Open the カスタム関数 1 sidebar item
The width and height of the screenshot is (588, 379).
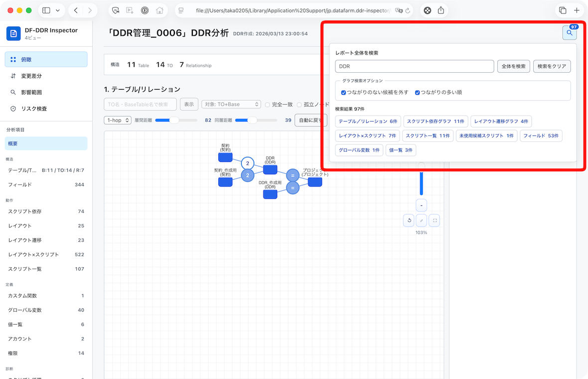click(46, 296)
